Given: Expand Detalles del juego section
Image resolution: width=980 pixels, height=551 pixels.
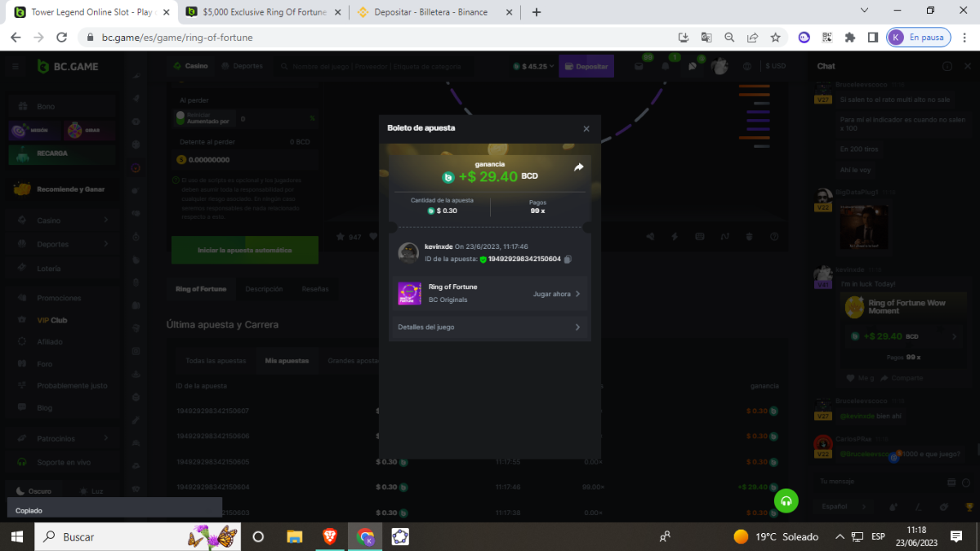Looking at the screenshot, I should coord(489,327).
